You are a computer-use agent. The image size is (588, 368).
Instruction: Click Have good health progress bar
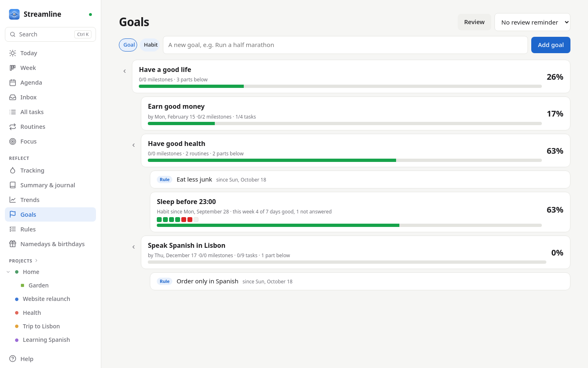point(345,160)
